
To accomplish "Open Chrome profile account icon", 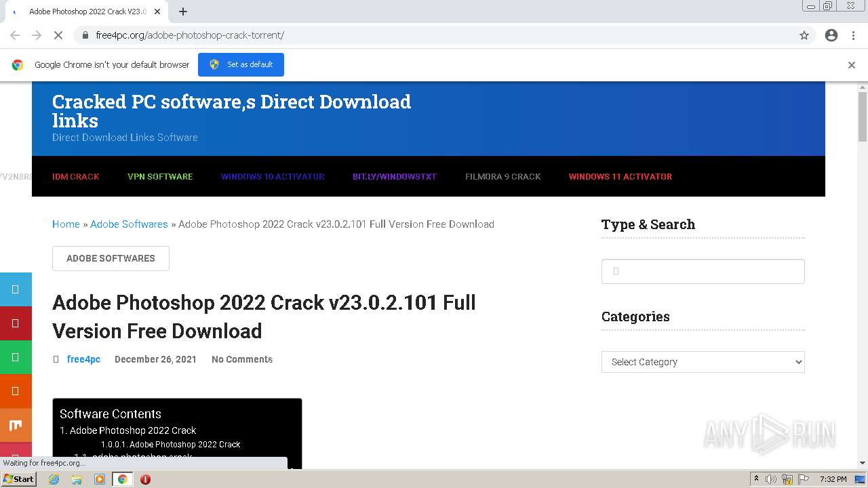I will point(831,35).
